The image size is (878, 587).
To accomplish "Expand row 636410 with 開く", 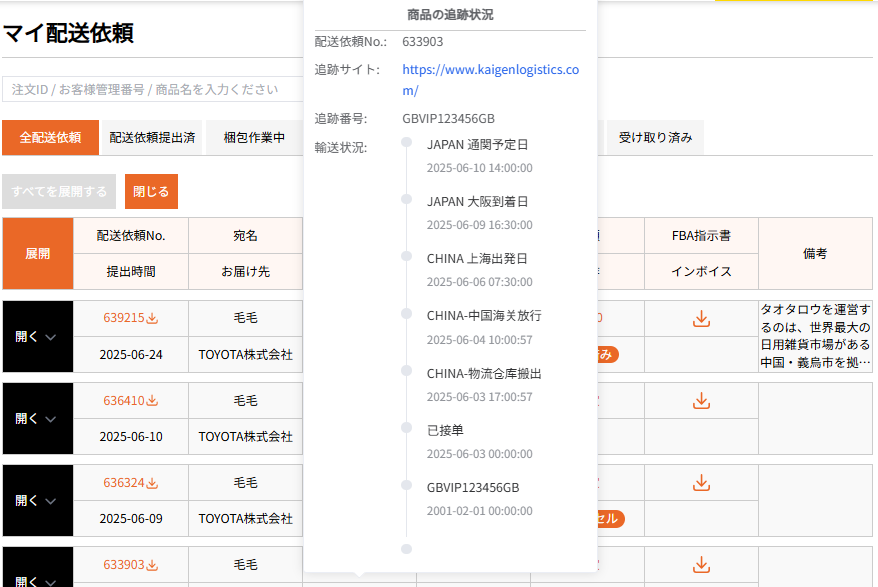I will 37,418.
